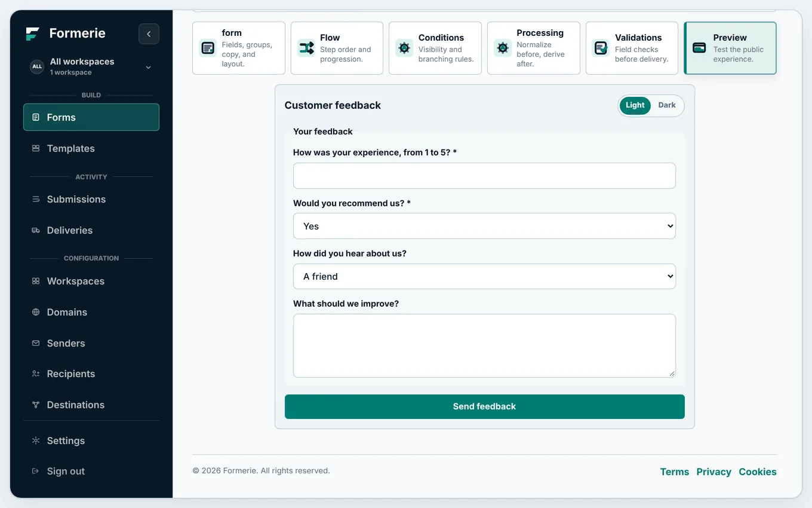Click the 'Customer feedback' form title
This screenshot has width=812, height=508.
[x=333, y=105]
